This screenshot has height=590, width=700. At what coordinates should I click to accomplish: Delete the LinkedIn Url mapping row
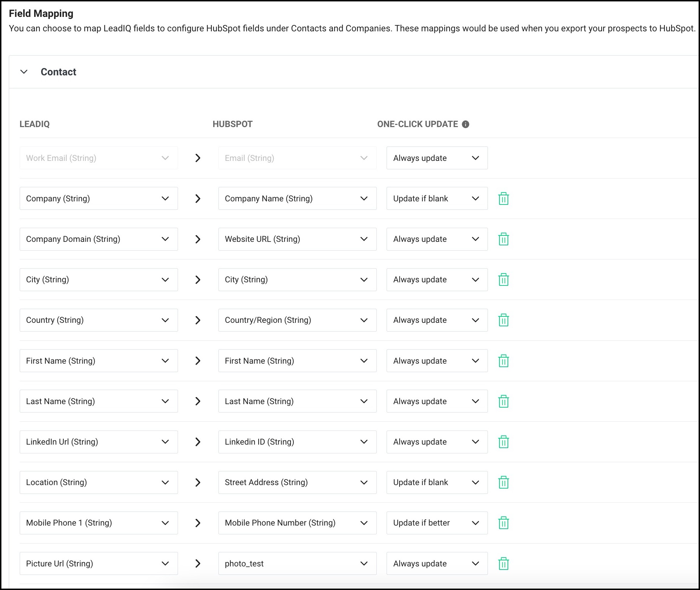(x=504, y=442)
